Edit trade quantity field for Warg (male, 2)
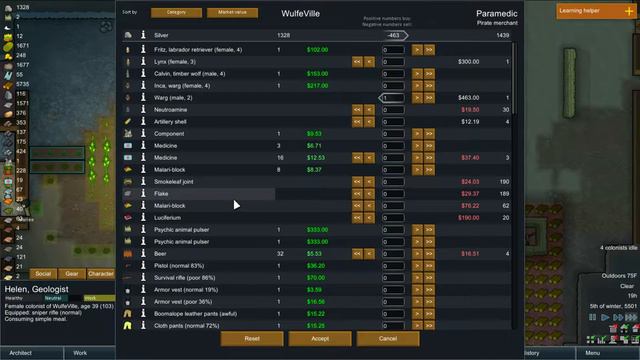Viewport: 640px width, 360px height. point(393,98)
